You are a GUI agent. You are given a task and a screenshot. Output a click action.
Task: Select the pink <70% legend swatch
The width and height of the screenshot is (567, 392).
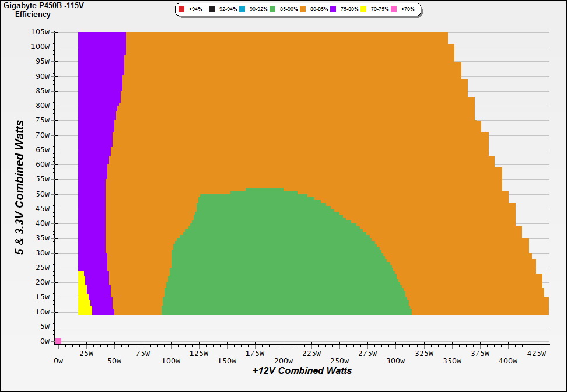coord(394,10)
